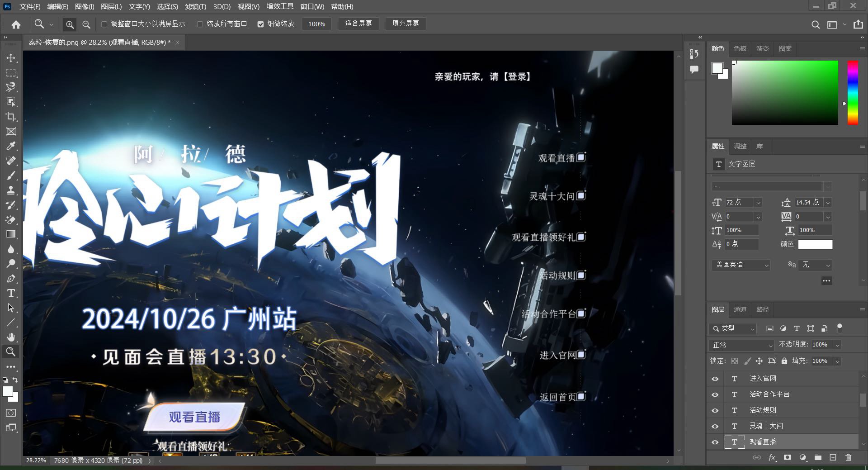Hide the 活动规则 layer
The image size is (868, 470).
click(715, 410)
